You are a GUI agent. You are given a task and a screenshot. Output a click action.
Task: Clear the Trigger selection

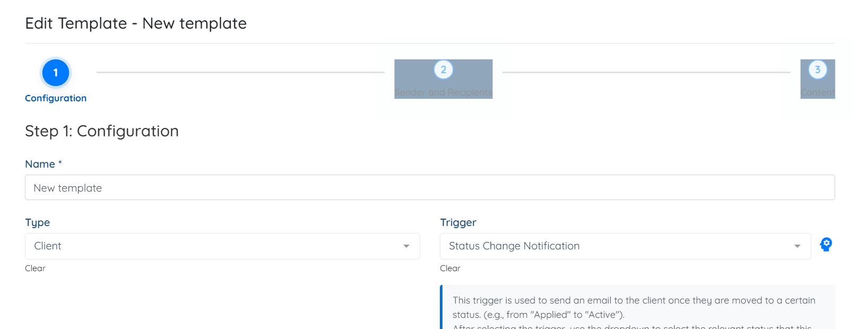tap(450, 269)
